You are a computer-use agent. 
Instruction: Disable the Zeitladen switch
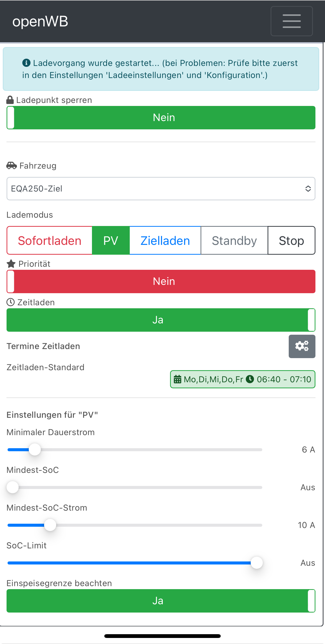pos(161,320)
